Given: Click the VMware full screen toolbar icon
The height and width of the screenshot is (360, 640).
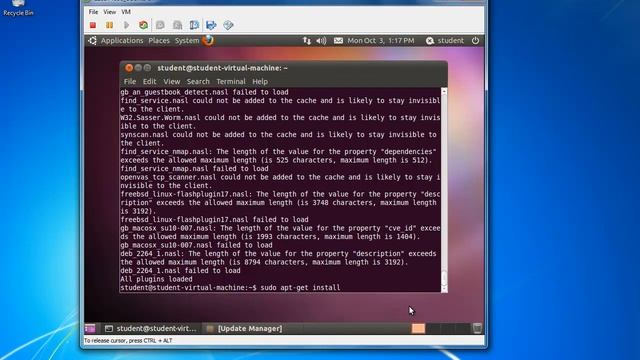Looking at the screenshot, I should (x=211, y=25).
